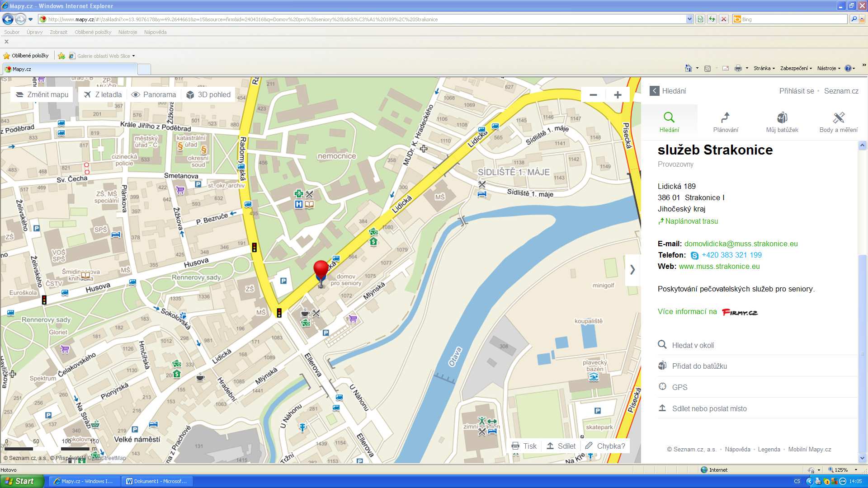Expand the address bar history dropdown
This screenshot has width=868, height=488.
689,19
